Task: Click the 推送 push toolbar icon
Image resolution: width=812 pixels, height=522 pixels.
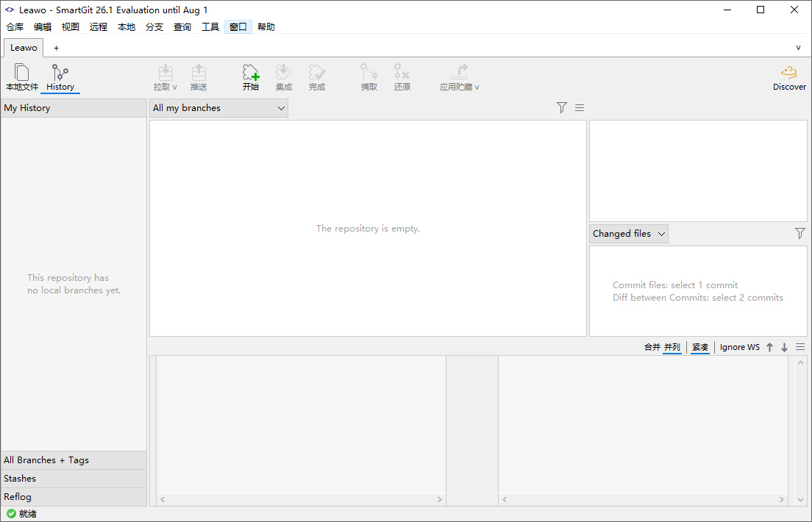Action: click(x=199, y=77)
